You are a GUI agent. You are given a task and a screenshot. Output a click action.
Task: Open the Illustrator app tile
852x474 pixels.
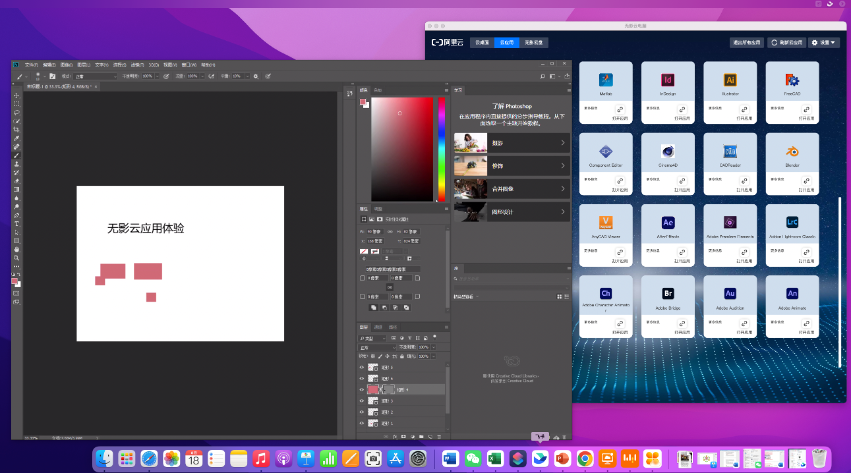tap(730, 80)
